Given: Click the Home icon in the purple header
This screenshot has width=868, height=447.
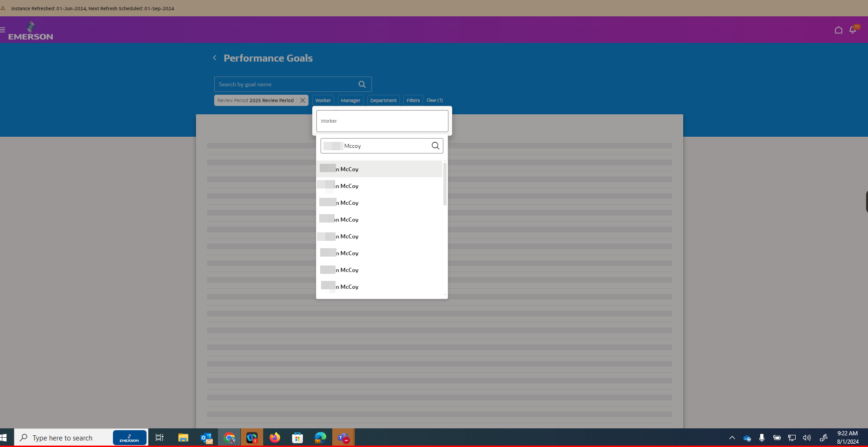Looking at the screenshot, I should pos(838,29).
